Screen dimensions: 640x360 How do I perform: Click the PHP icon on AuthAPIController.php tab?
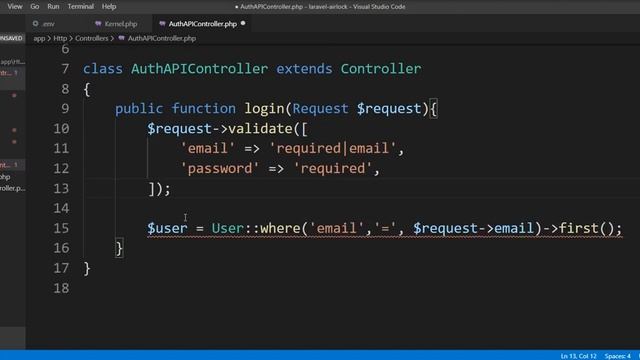click(x=162, y=24)
